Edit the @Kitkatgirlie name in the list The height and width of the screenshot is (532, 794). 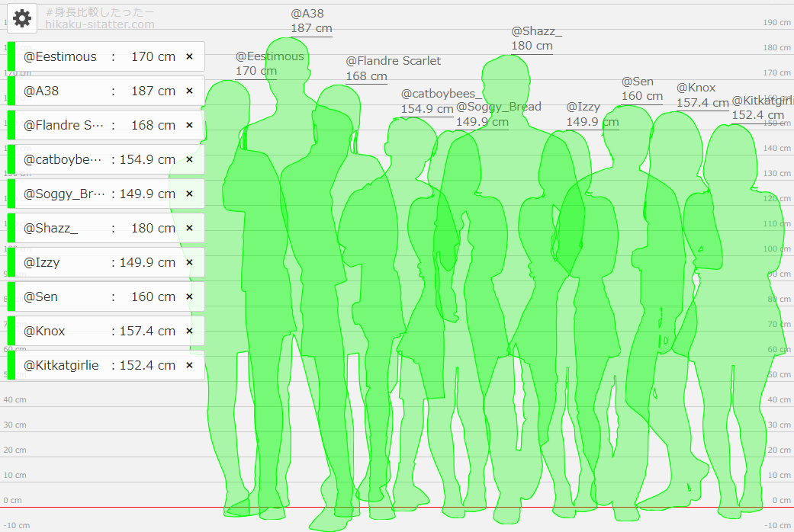(61, 366)
